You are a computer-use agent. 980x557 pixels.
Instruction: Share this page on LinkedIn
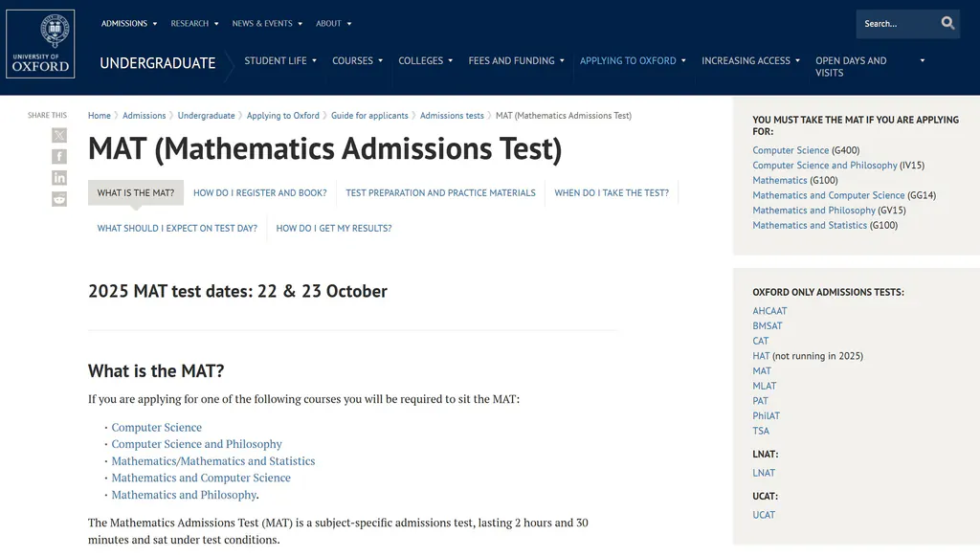[59, 178]
